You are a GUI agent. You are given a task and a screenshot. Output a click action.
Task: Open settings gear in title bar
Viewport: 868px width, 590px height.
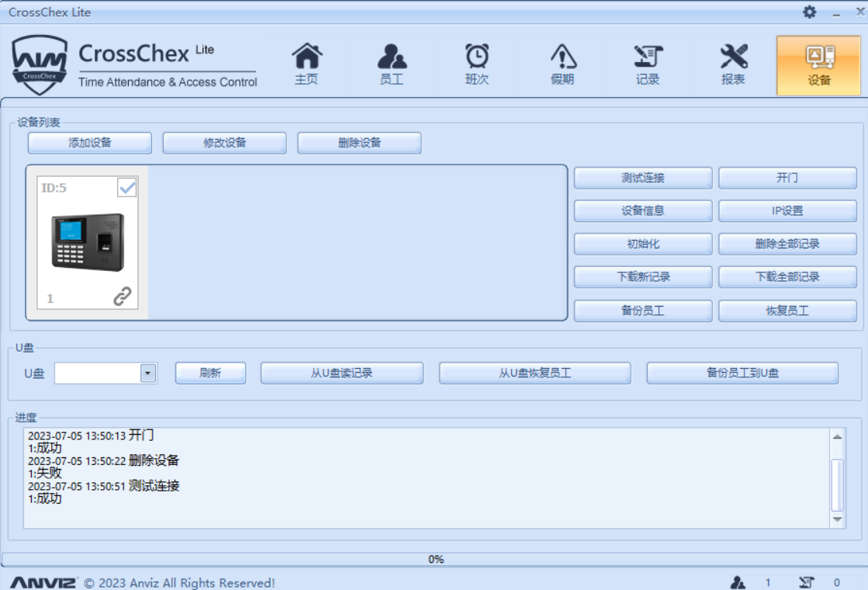point(809,12)
